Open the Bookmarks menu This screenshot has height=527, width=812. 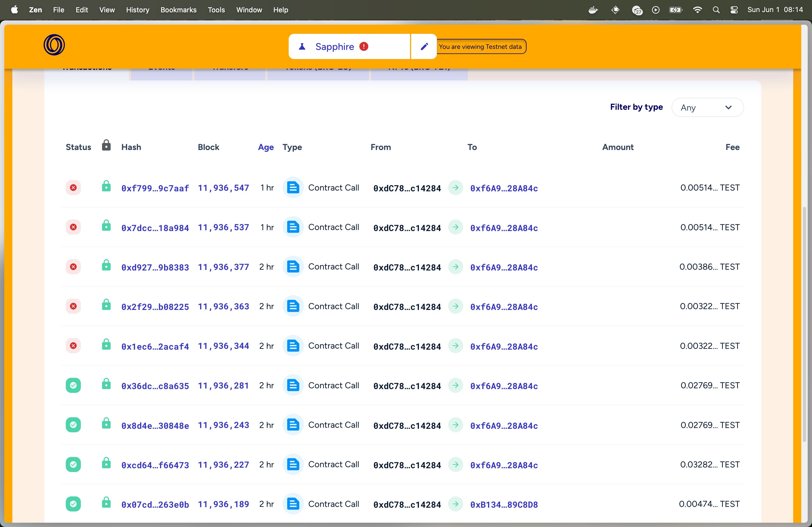[x=179, y=10]
